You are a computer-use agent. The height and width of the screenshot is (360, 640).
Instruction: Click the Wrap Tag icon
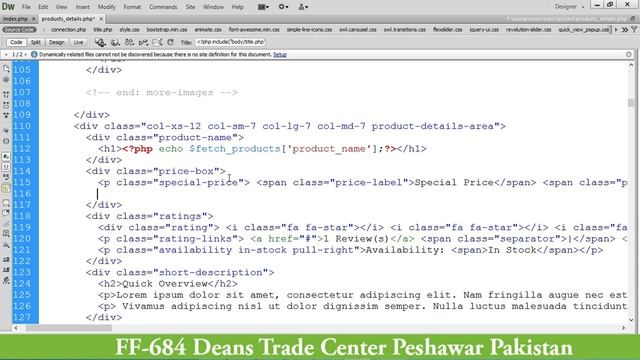pos(6,224)
